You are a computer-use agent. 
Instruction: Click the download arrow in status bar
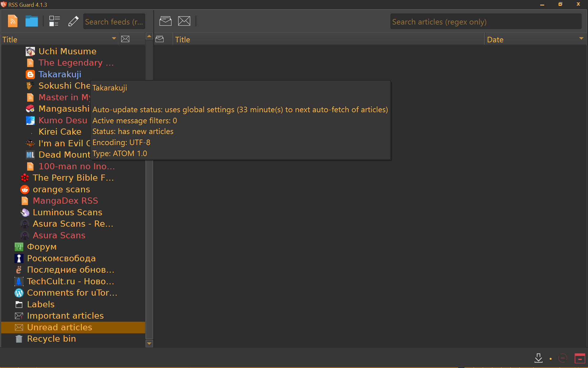[538, 358]
